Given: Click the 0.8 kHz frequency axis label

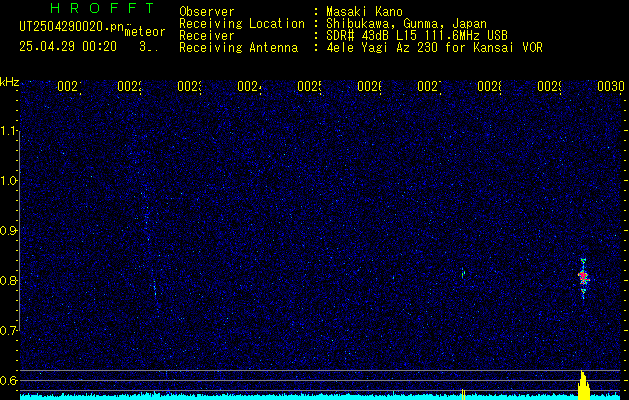Looking at the screenshot, I should 9,280.
